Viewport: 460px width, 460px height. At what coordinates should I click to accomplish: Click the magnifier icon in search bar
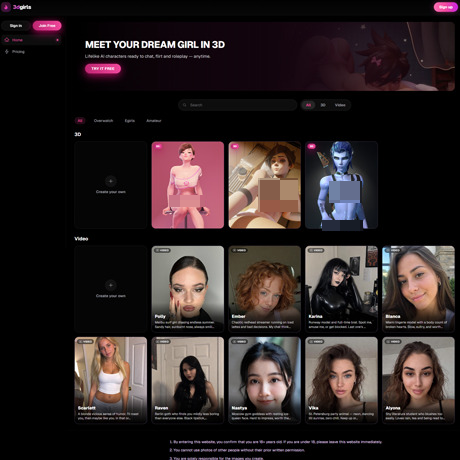[x=184, y=105]
